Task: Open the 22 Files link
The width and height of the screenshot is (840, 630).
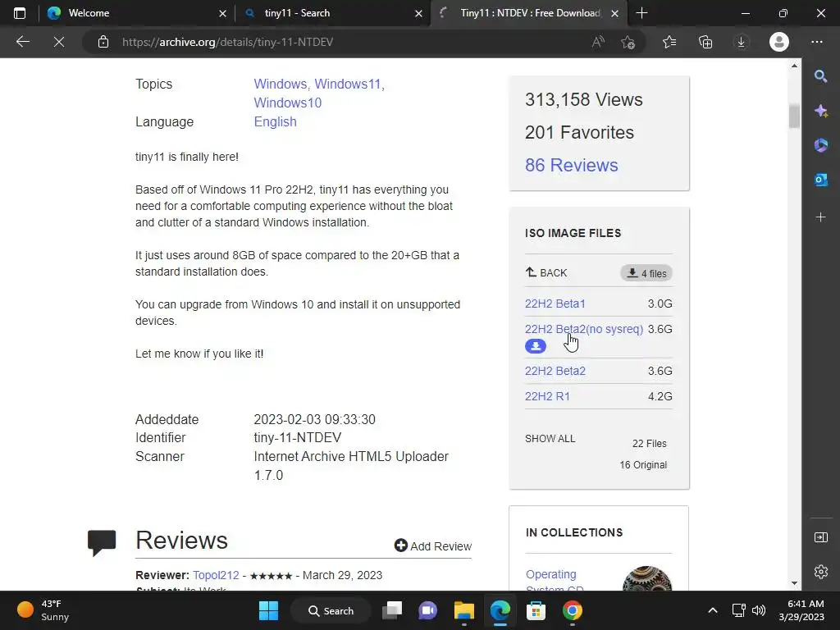Action: [650, 444]
